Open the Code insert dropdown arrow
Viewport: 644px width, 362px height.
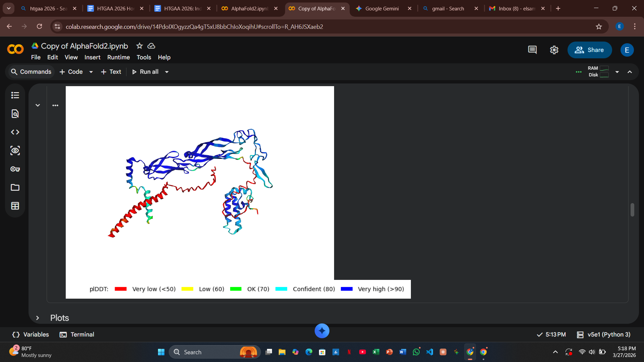pyautogui.click(x=91, y=72)
